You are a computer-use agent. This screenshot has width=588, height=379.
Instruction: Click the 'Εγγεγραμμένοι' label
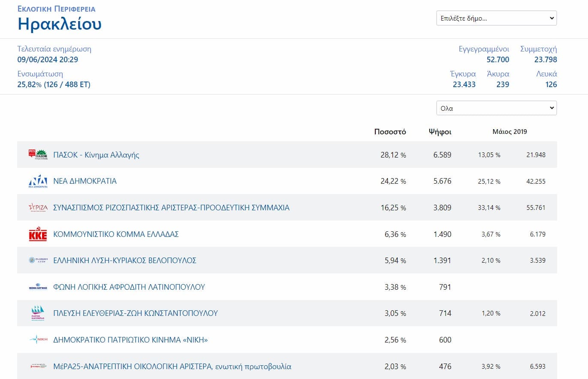484,49
